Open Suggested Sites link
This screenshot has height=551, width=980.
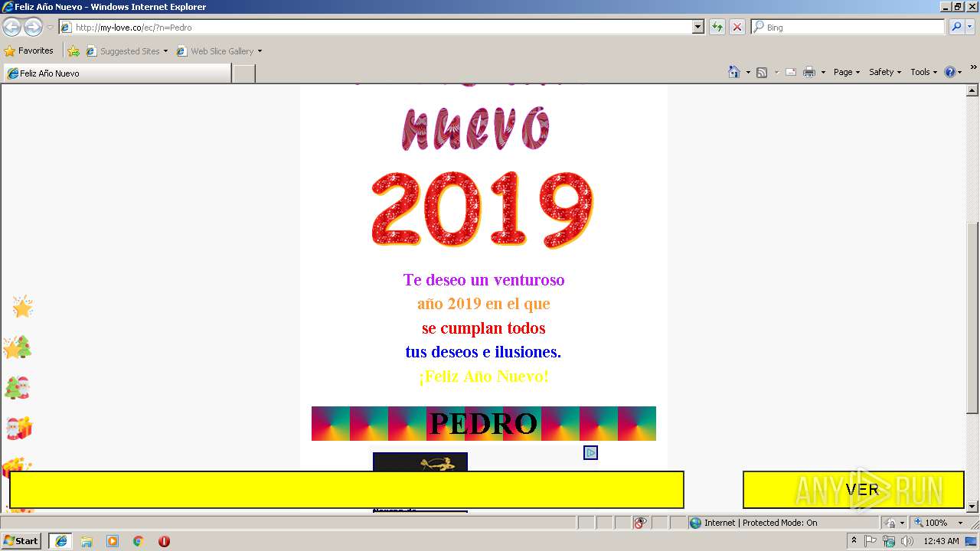[126, 51]
